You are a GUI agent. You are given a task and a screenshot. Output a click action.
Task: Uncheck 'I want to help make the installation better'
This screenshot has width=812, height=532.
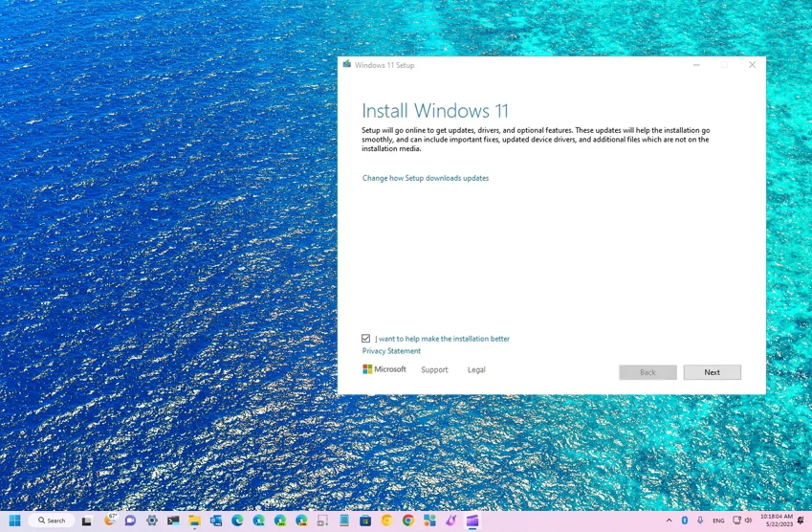tap(366, 339)
